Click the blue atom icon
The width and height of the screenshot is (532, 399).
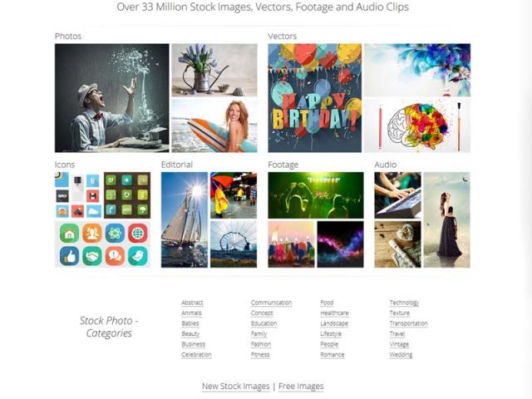(x=115, y=234)
